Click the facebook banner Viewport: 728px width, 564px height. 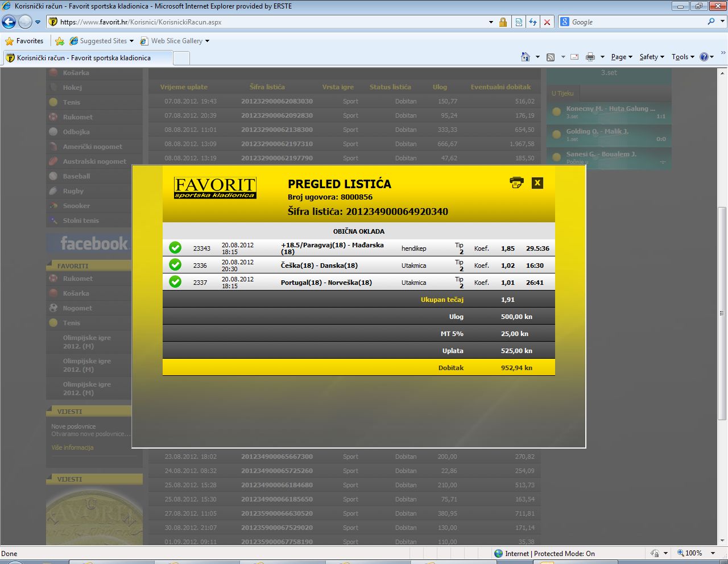89,244
